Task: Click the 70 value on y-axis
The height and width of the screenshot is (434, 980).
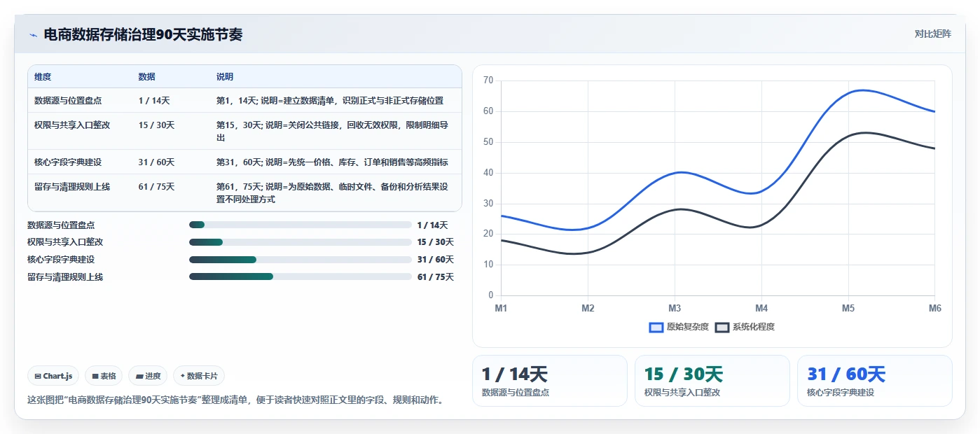Action: tap(488, 80)
